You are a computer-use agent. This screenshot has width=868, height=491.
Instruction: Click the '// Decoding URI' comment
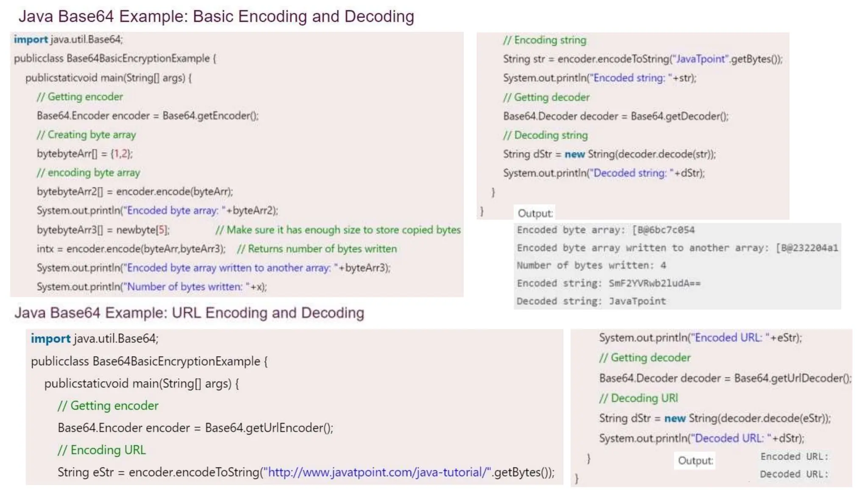pos(638,398)
